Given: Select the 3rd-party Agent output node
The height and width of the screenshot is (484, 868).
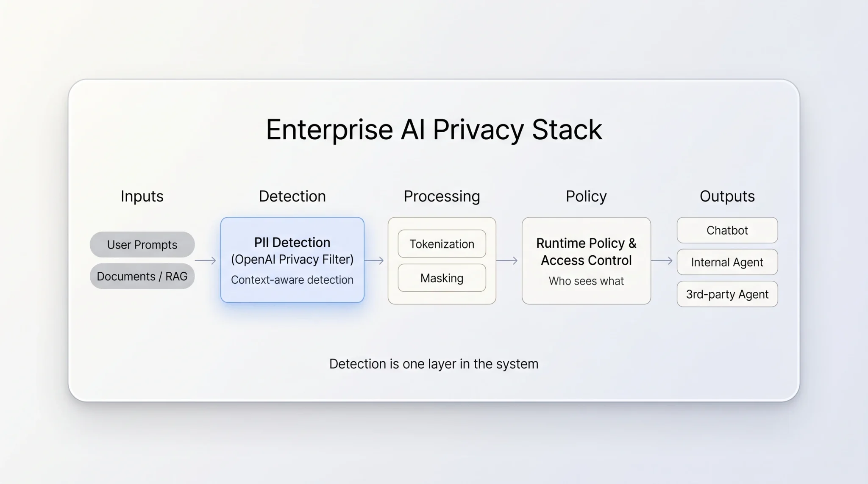Looking at the screenshot, I should click(727, 294).
